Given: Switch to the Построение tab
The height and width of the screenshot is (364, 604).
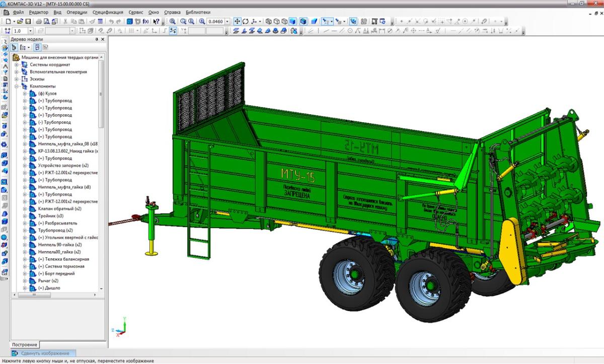Looking at the screenshot, I should (25, 344).
